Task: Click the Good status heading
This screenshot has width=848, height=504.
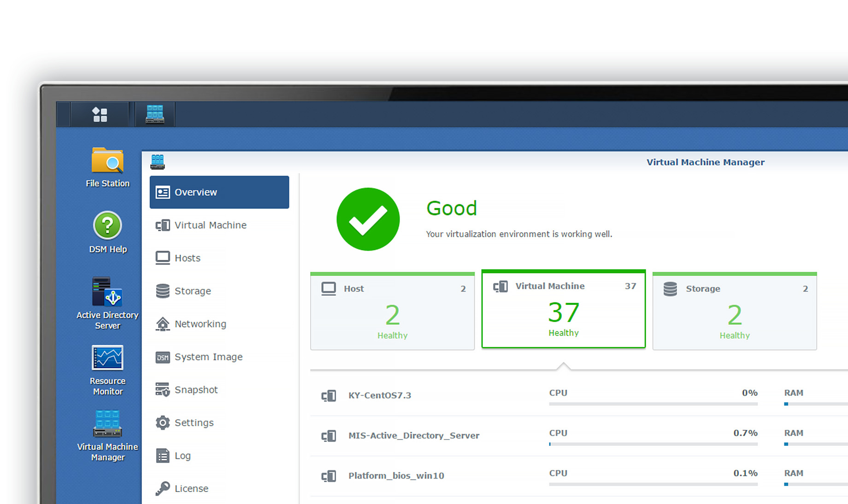Action: coord(452,208)
